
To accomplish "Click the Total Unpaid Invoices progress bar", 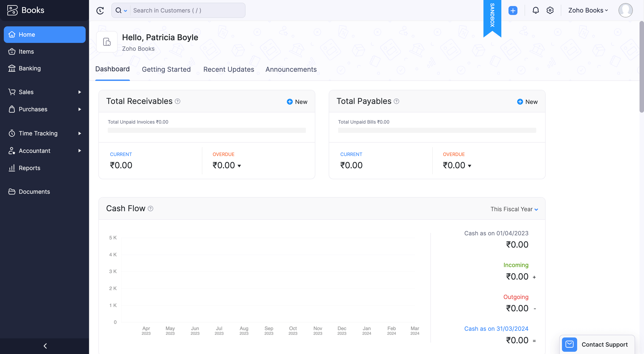I will pyautogui.click(x=206, y=130).
